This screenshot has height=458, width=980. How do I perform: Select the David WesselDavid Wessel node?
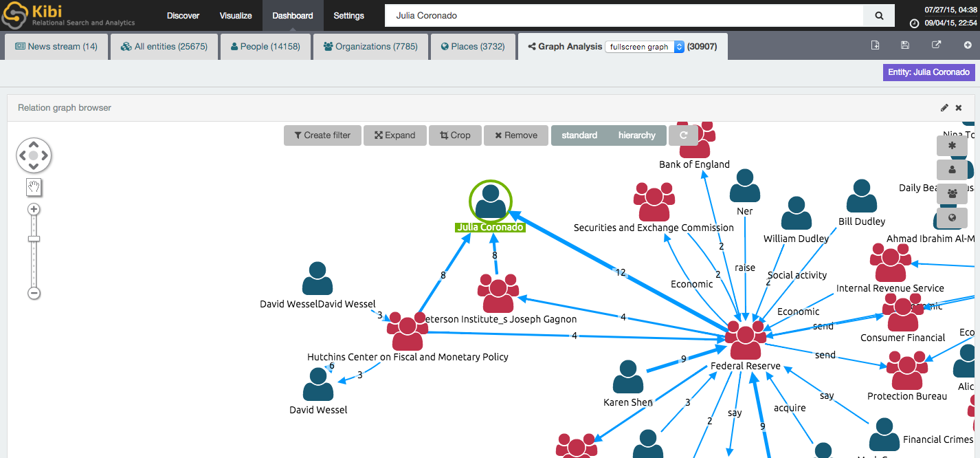(318, 279)
